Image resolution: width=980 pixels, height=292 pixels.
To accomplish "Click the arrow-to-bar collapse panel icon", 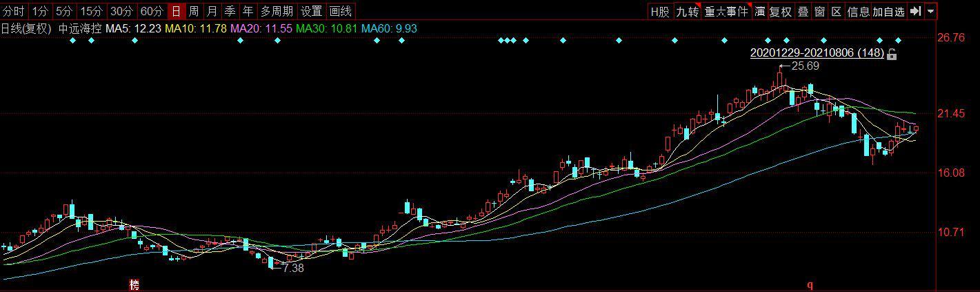I will coord(916,11).
